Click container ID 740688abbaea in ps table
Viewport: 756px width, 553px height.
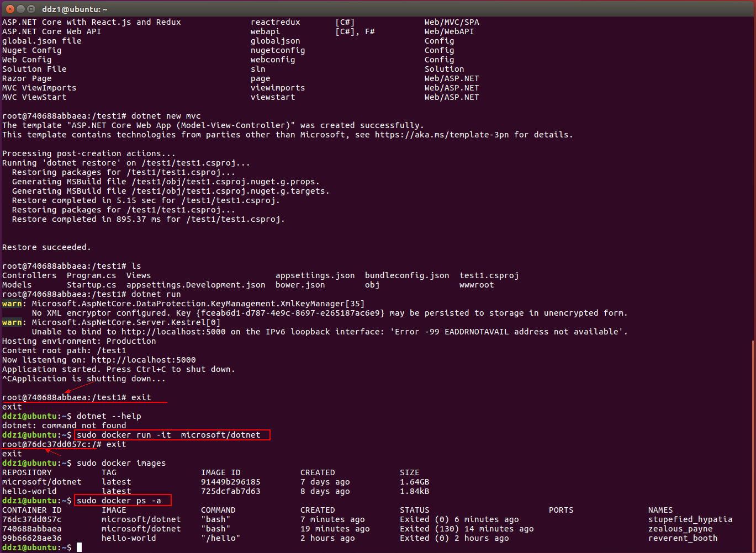tap(32, 529)
